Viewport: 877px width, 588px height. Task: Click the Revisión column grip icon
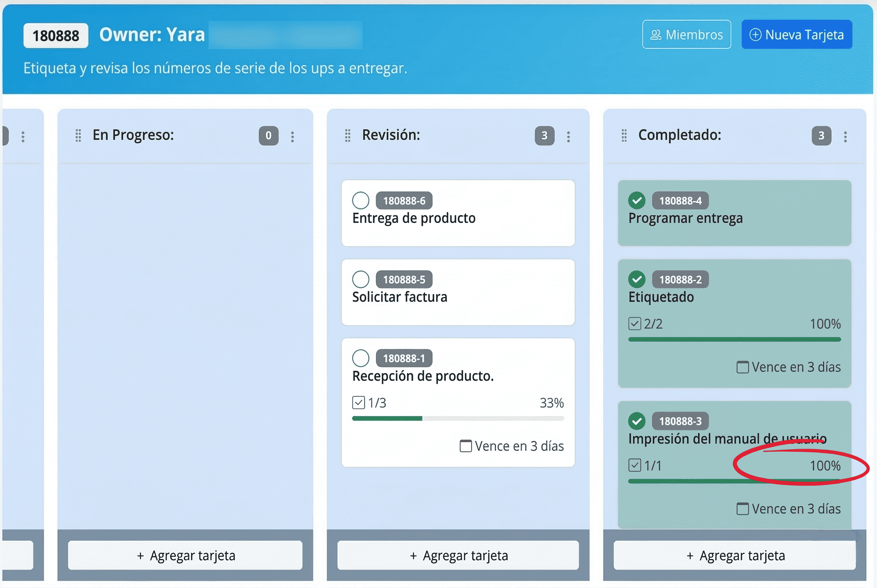[x=348, y=135]
